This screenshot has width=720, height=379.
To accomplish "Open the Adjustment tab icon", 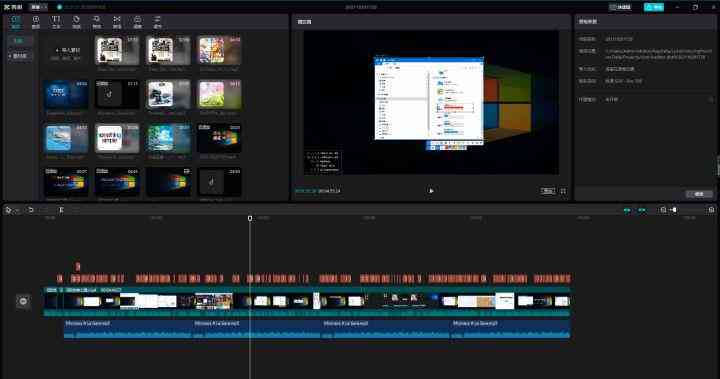I will tap(157, 22).
